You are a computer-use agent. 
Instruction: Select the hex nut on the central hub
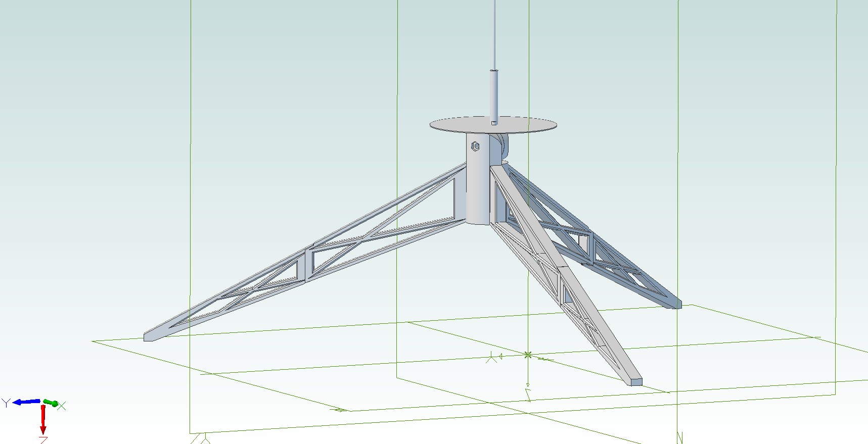point(475,146)
